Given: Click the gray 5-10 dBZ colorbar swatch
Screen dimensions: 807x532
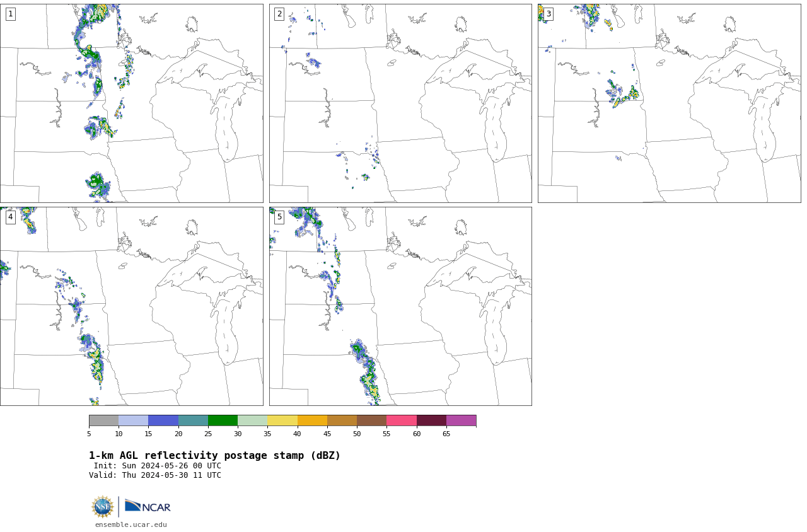Looking at the screenshot, I should [103, 420].
